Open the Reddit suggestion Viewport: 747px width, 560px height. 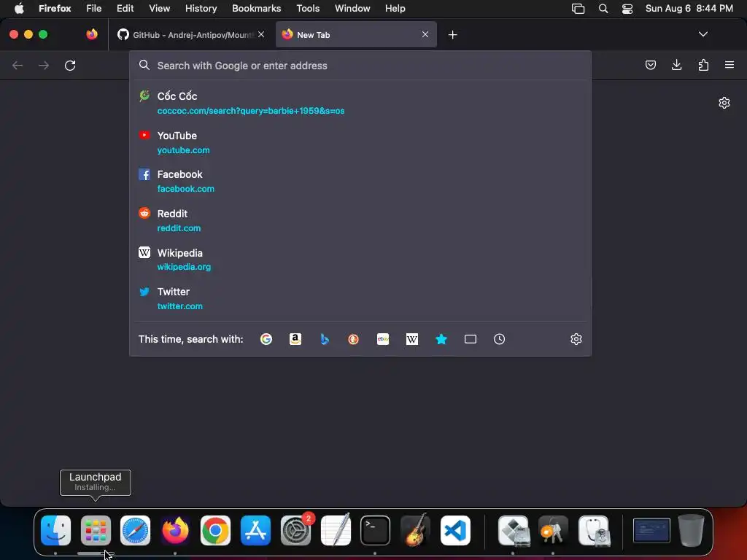(360, 220)
